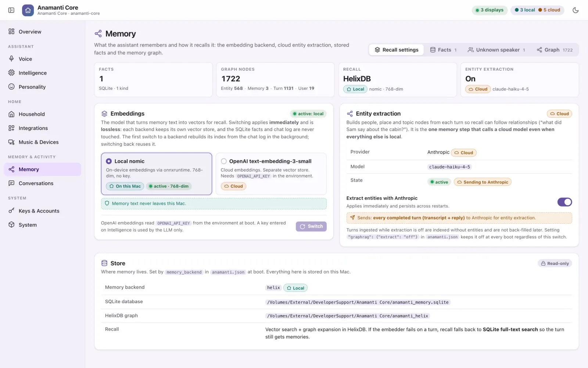This screenshot has width=588, height=368.
Task: Open the Conversations chat icon
Action: (x=11, y=183)
